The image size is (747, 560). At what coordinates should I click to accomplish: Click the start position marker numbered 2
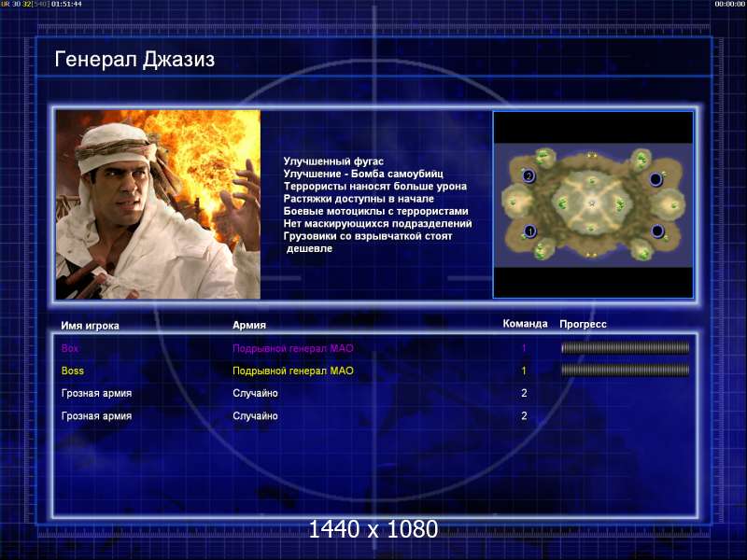coord(528,175)
